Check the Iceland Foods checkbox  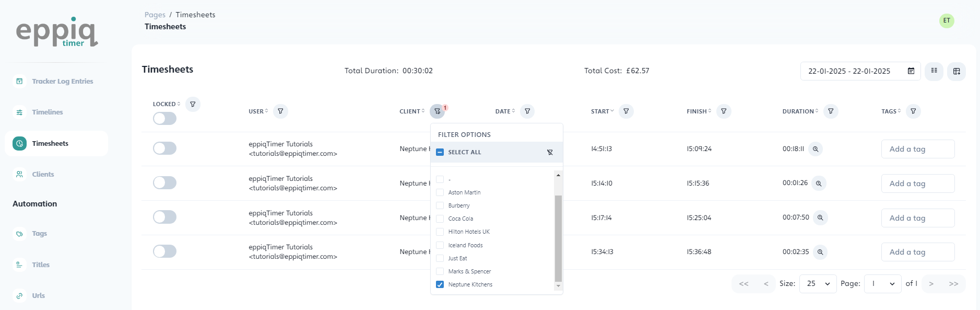440,245
